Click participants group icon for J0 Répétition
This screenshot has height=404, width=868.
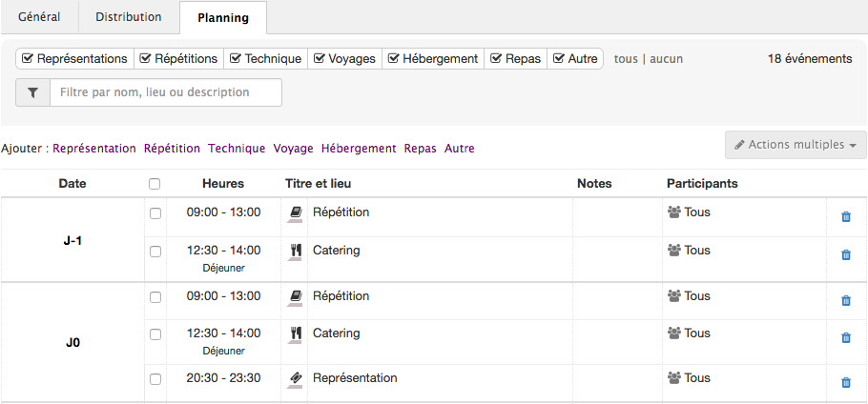click(673, 296)
